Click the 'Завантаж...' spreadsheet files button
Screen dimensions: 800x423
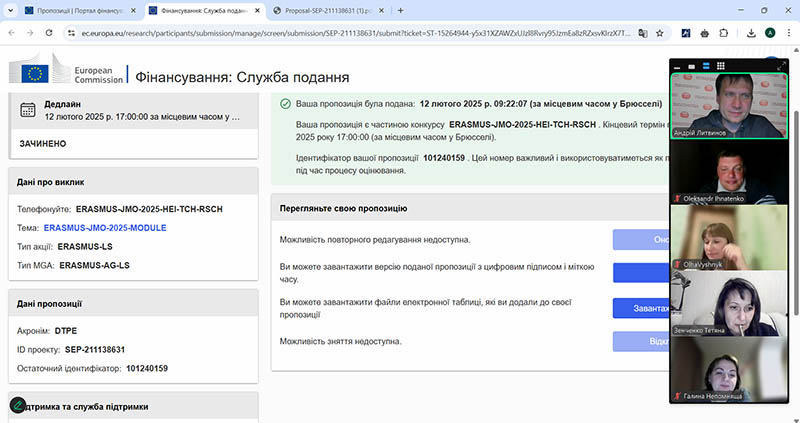[641, 308]
